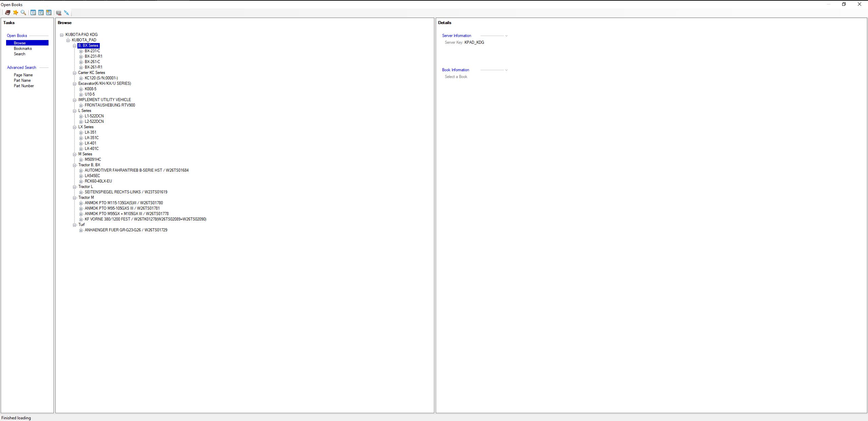Select the Tractor B, BX category
Screen dimensions: 868x421
click(x=89, y=165)
